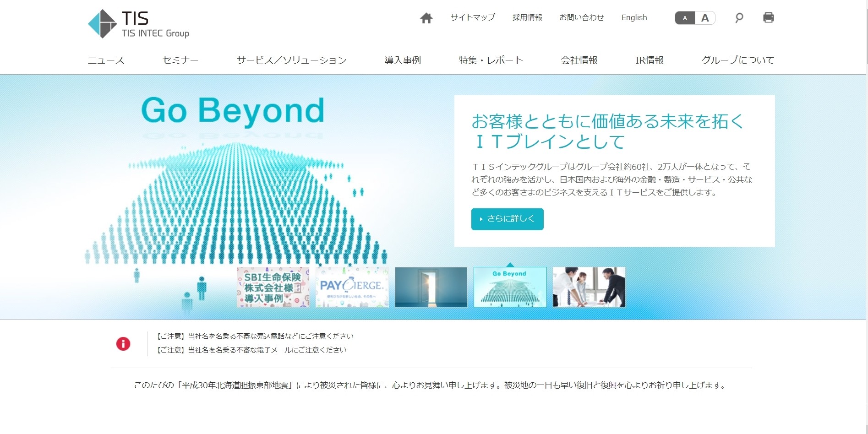868x434 pixels.
Task: Select the Go Beyond slide thumbnail
Action: [x=510, y=287]
